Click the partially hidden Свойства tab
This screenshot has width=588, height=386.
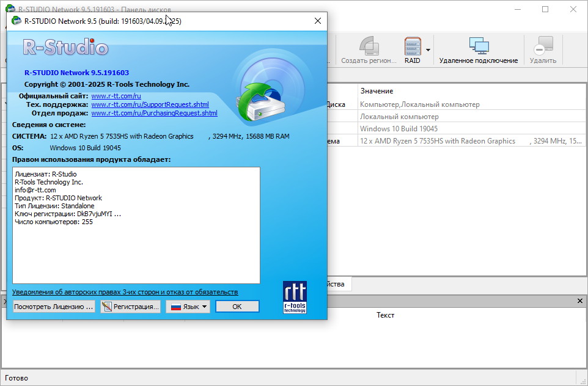[339, 284]
